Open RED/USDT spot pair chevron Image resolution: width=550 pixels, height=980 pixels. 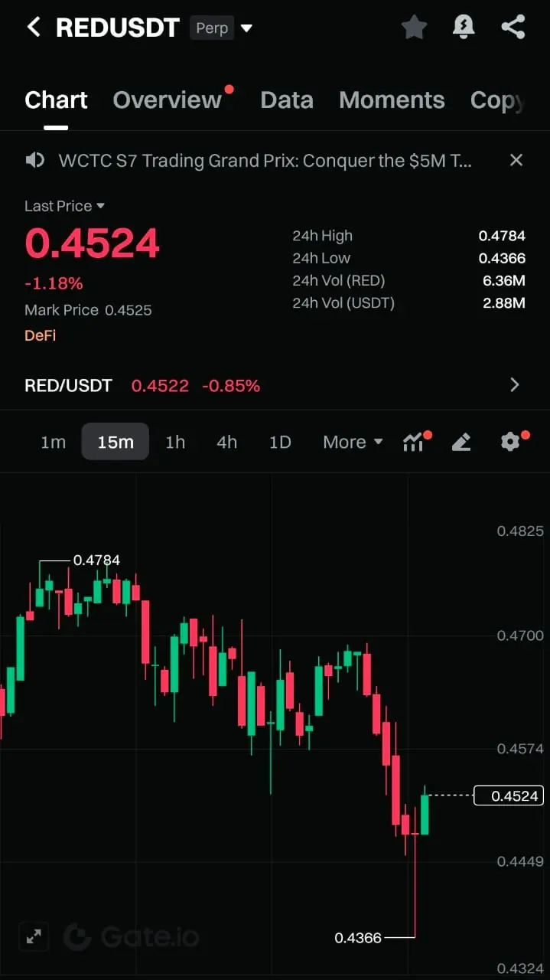515,385
